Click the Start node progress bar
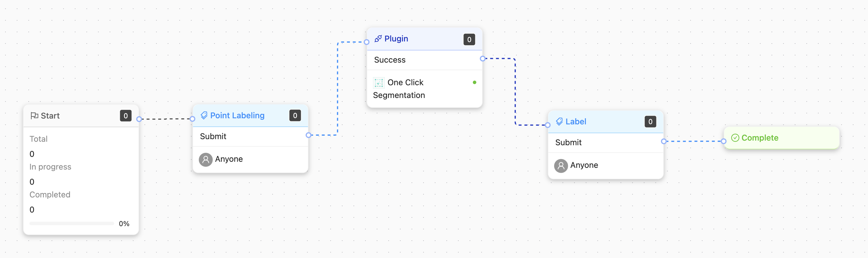 [71, 223]
